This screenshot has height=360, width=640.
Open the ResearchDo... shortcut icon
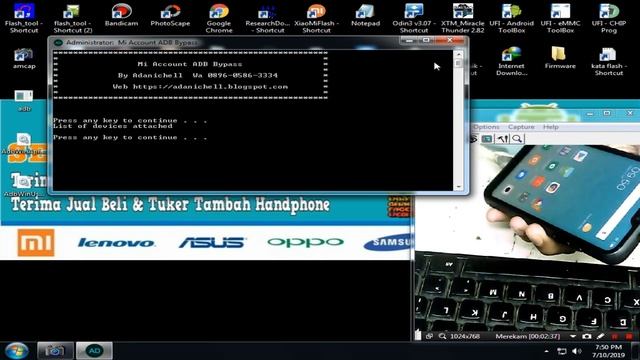267,18
